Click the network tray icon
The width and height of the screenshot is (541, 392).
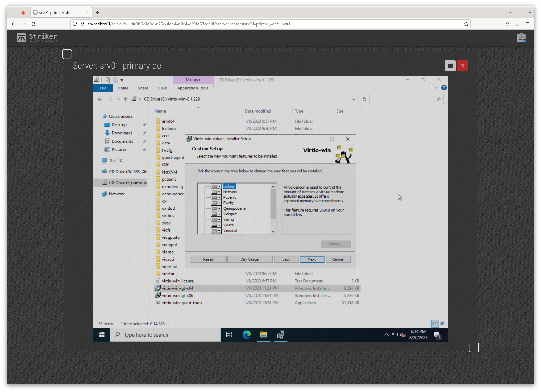coord(395,335)
